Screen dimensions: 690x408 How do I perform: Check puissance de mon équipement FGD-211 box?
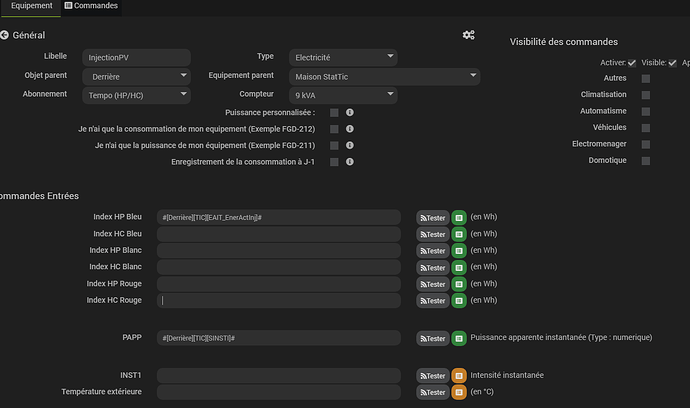(x=334, y=145)
